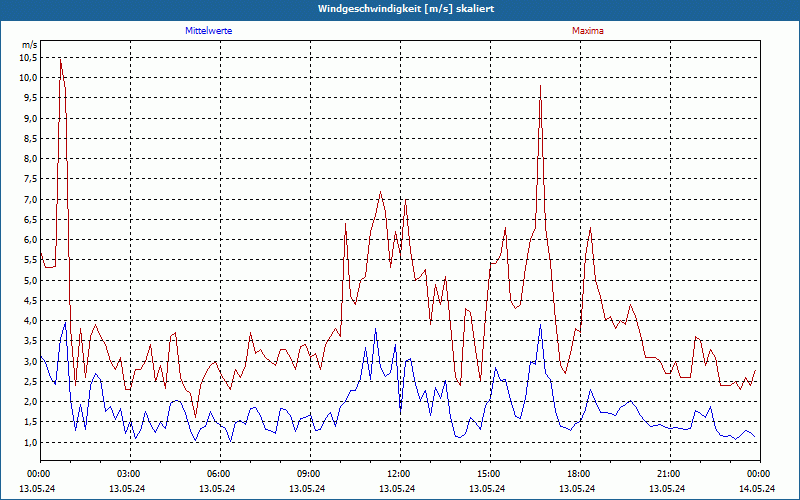
Task: Select the 8,5 y-axis label
Action: tap(31, 138)
